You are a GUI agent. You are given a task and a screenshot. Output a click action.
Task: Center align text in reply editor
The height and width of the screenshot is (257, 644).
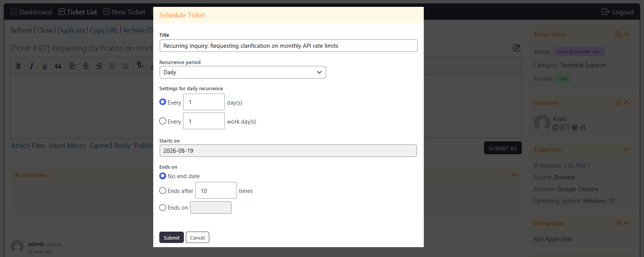click(86, 66)
